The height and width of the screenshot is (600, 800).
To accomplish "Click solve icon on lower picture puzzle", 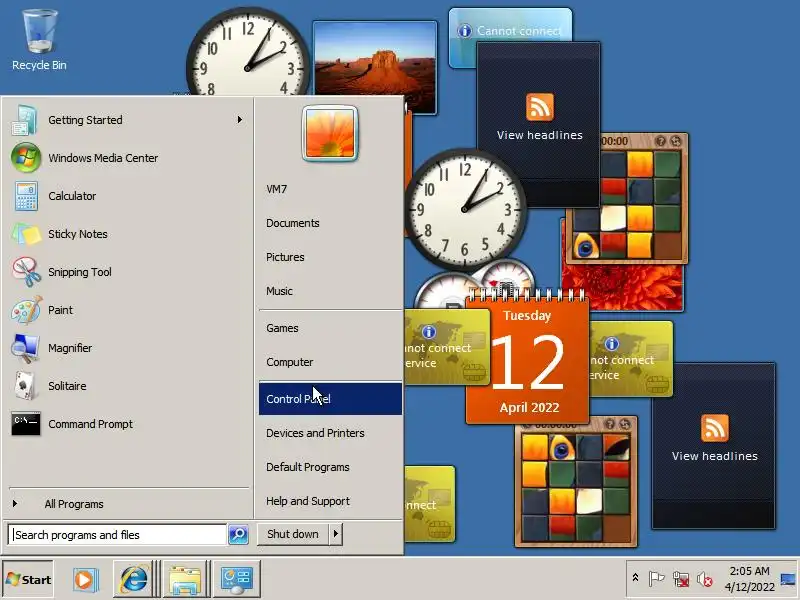I will click(624, 424).
